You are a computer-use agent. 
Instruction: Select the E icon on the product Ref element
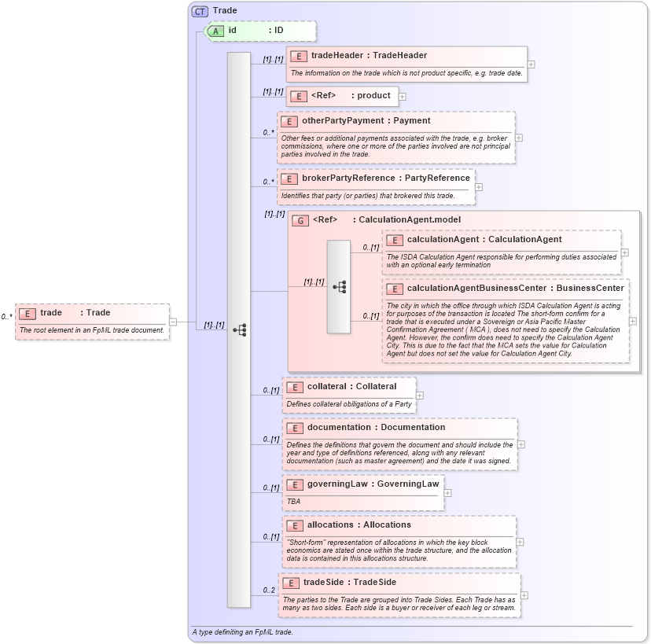pos(297,96)
